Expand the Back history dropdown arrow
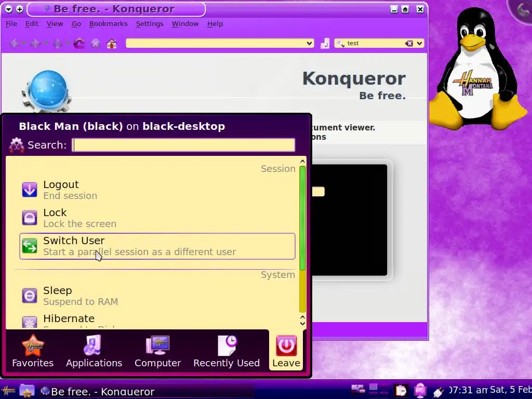 pyautogui.click(x=24, y=44)
